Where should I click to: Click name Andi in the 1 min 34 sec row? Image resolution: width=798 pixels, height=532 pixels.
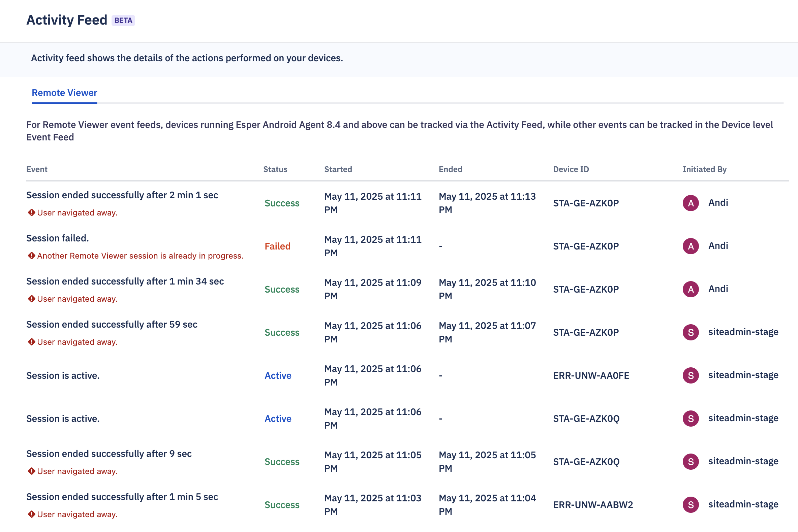(718, 289)
